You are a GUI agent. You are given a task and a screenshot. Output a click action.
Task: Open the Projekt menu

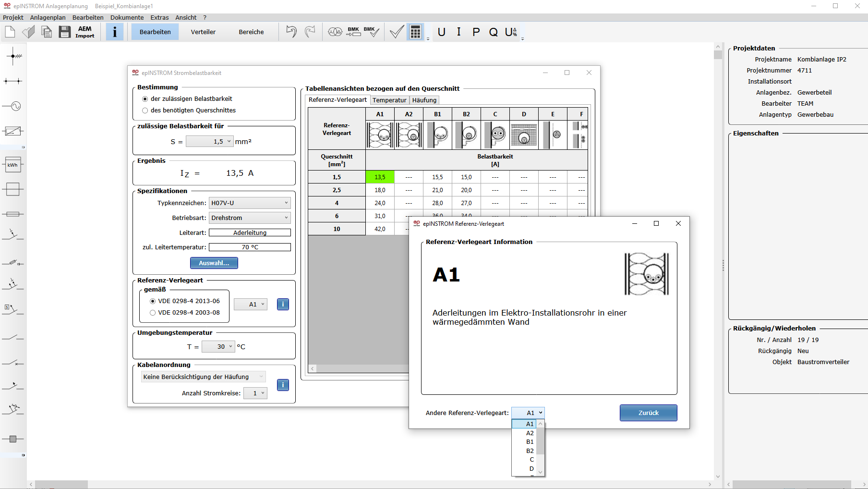click(13, 18)
